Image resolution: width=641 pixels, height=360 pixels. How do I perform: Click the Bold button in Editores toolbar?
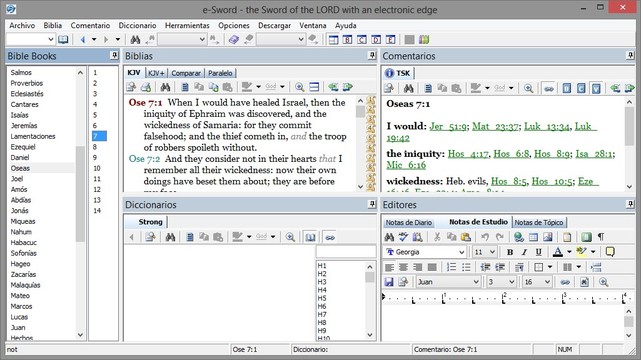(x=510, y=252)
